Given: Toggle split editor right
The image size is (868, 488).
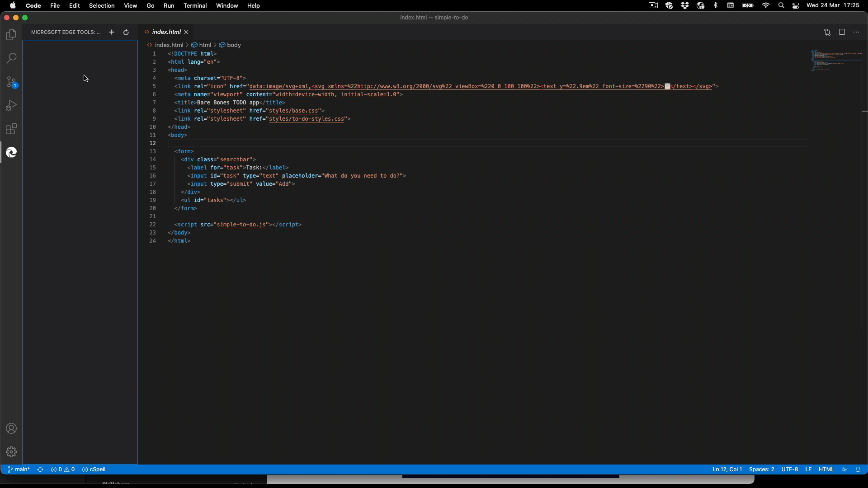Looking at the screenshot, I should point(842,32).
